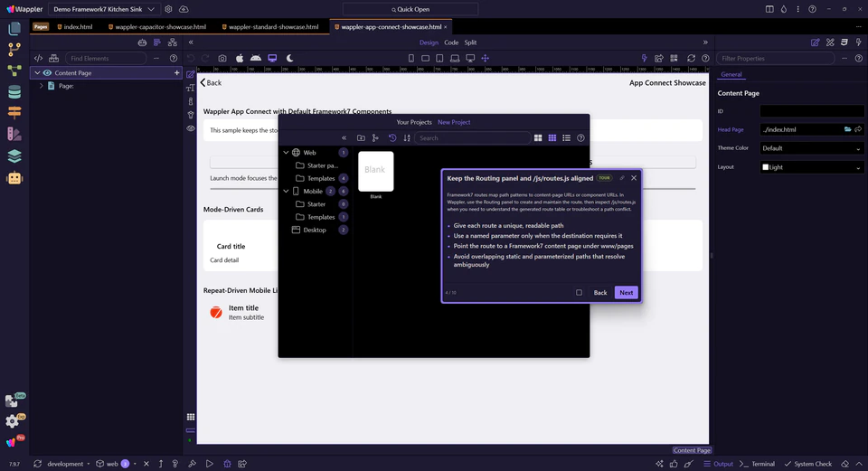Click the camera screenshot icon in design toolbar
This screenshot has width=868, height=471.
[x=222, y=58]
